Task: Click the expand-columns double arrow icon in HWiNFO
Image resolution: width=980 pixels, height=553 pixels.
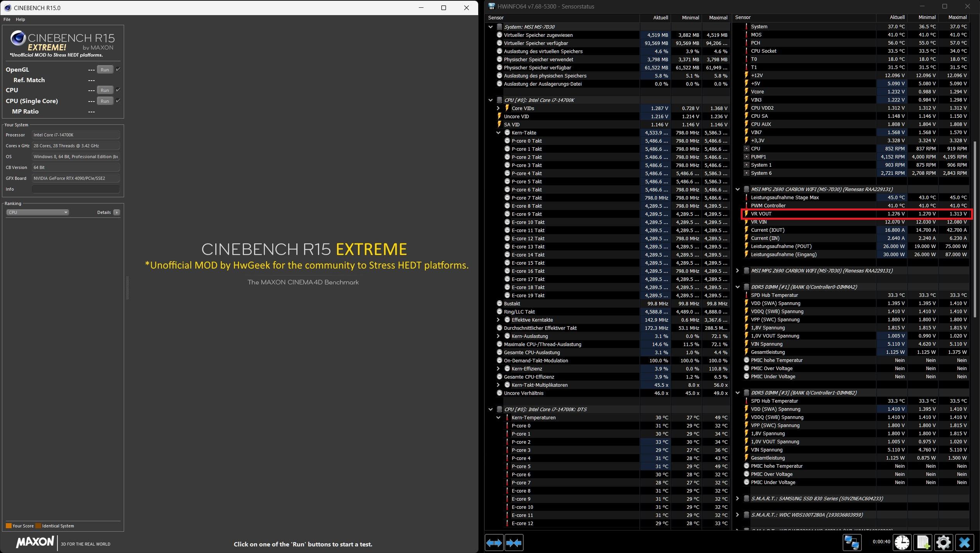Action: (494, 543)
